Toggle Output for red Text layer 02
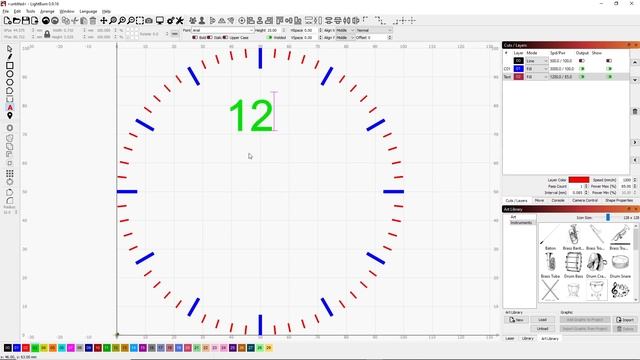The height and width of the screenshot is (360, 640). coord(582,77)
